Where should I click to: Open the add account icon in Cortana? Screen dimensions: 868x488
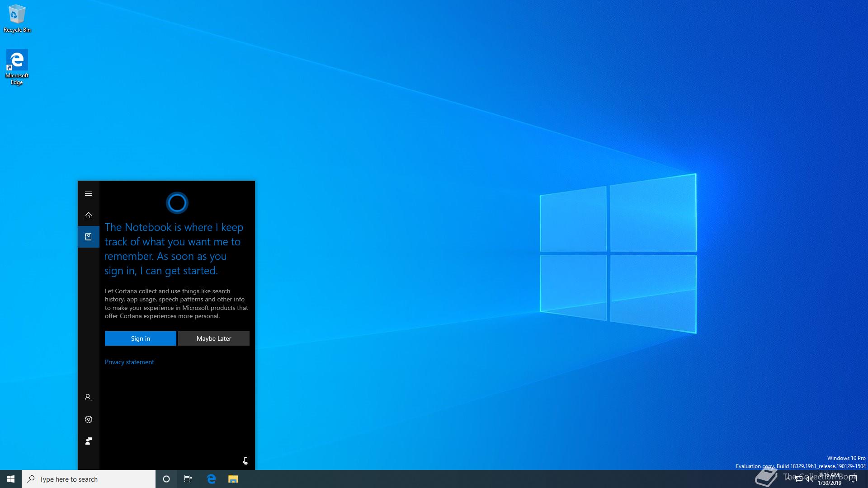point(89,398)
